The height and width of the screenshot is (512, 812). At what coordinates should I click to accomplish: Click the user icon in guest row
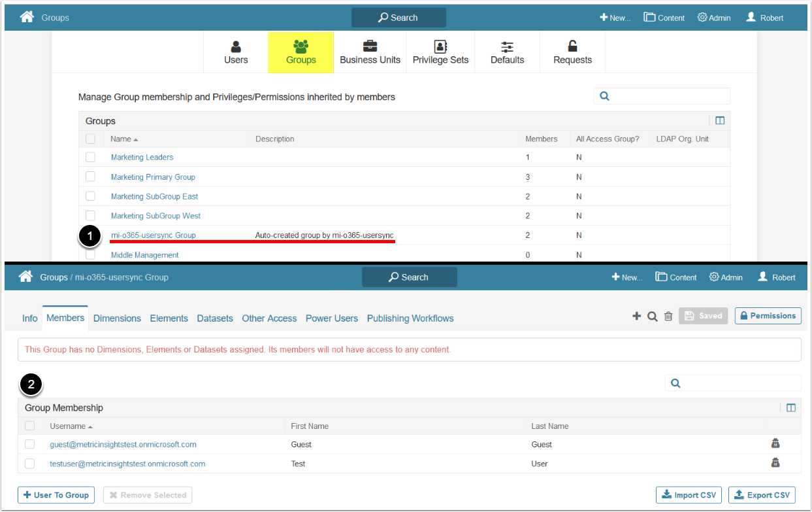tap(775, 443)
